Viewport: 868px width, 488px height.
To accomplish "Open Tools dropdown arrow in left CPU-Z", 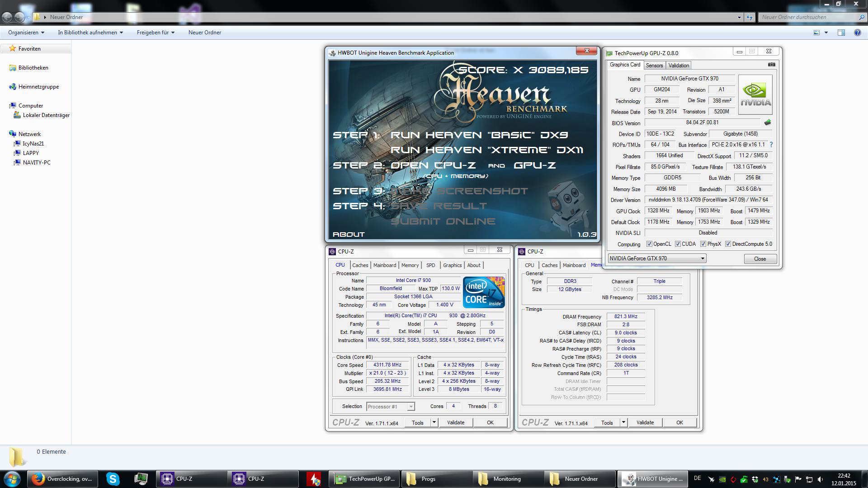I will tap(434, 422).
